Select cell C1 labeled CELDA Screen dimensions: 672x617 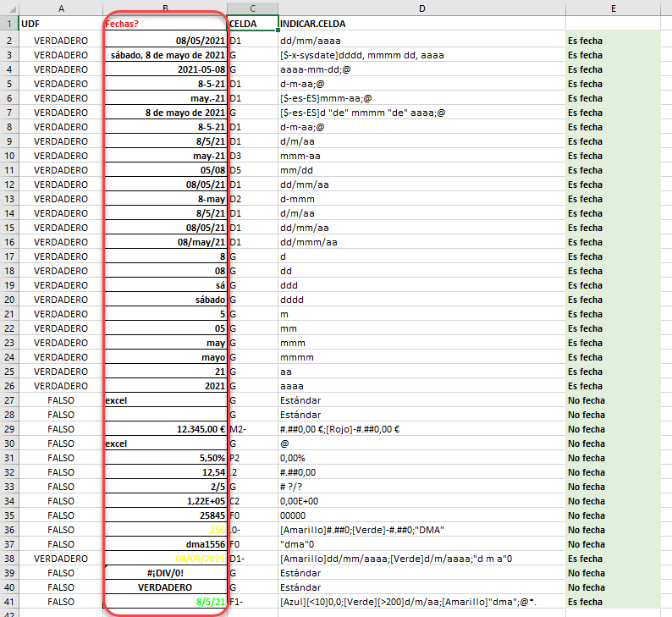click(252, 24)
